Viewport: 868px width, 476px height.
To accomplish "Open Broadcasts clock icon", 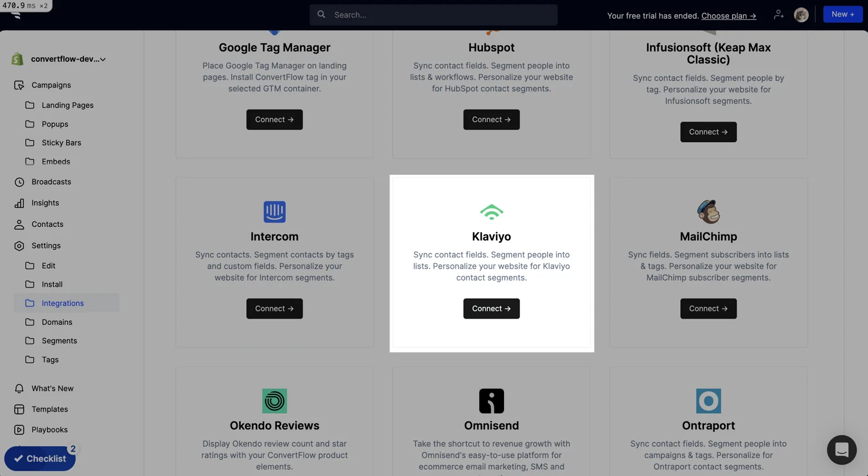I will 19,182.
